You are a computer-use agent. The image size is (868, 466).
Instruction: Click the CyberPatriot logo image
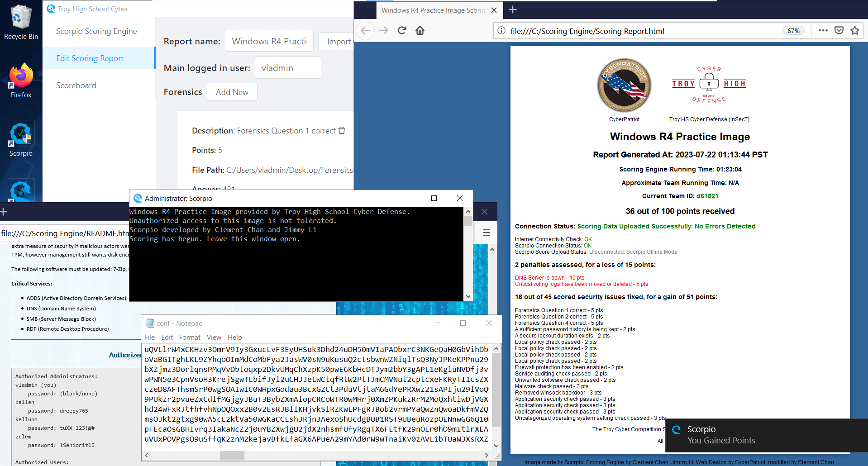point(625,86)
